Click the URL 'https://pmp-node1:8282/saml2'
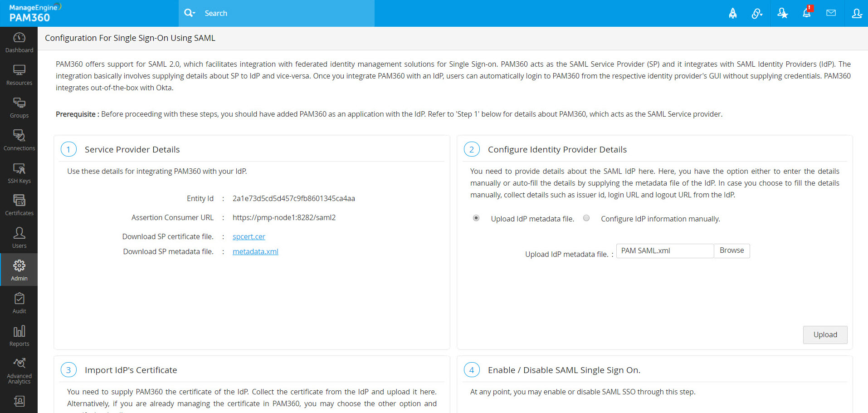Viewport: 868px width, 413px height. pos(284,217)
